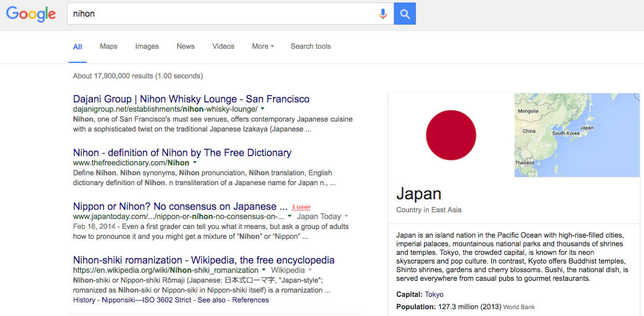Open Nihon definition by The Free Dictionary
The height and width of the screenshot is (316, 644).
coord(182,152)
